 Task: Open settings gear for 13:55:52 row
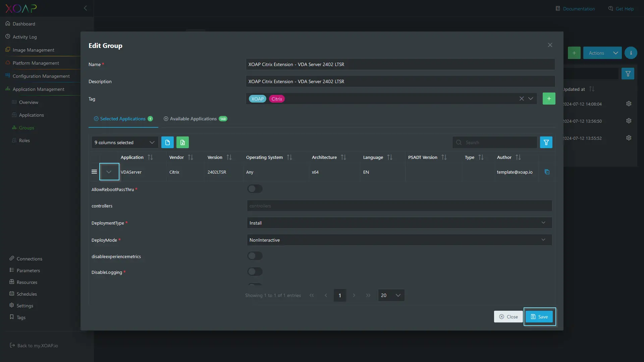point(629,138)
